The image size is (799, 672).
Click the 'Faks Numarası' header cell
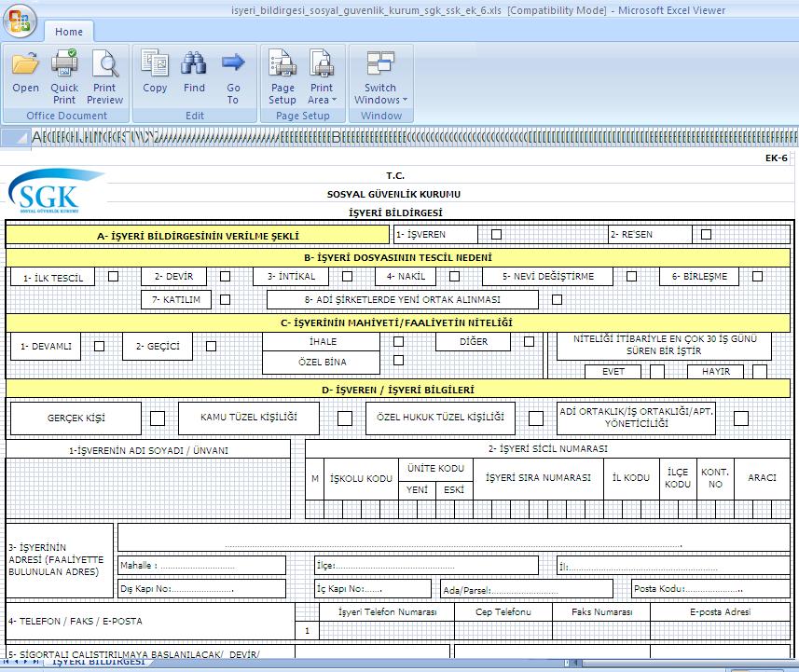coord(601,611)
